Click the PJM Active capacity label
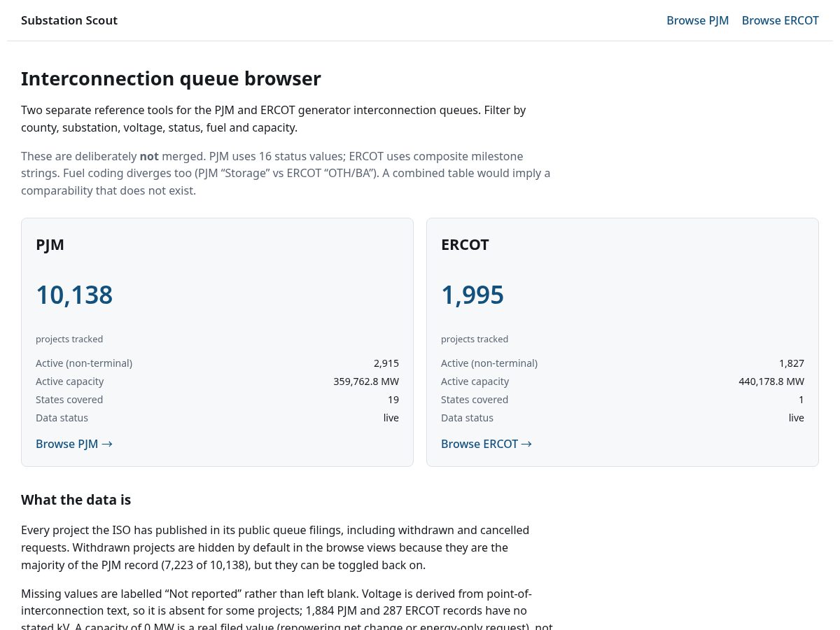 70,381
